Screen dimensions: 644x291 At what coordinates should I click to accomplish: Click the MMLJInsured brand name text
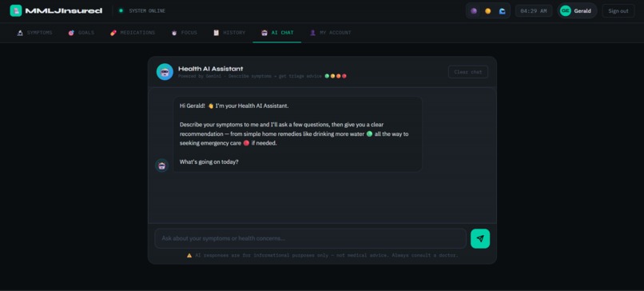(x=64, y=11)
